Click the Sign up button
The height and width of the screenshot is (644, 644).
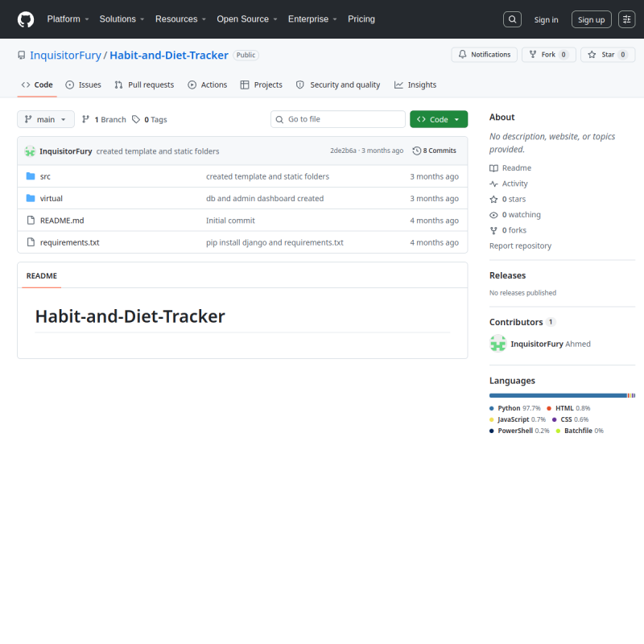point(592,19)
